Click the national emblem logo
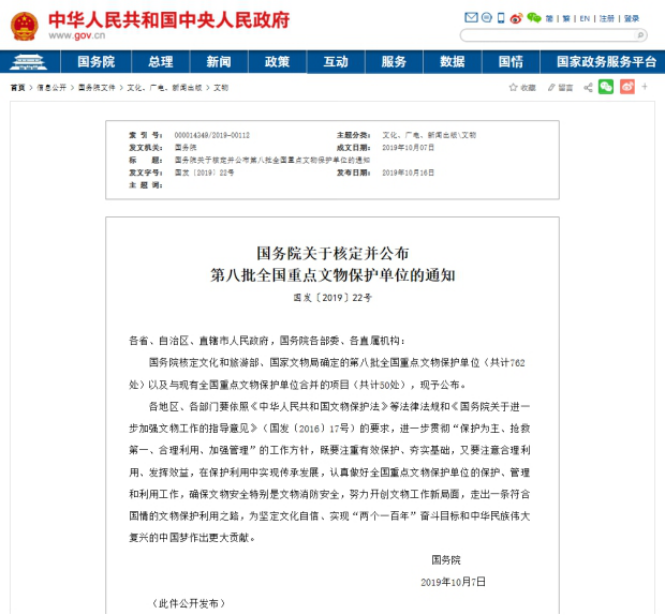The height and width of the screenshot is (616, 665). pyautogui.click(x=24, y=26)
